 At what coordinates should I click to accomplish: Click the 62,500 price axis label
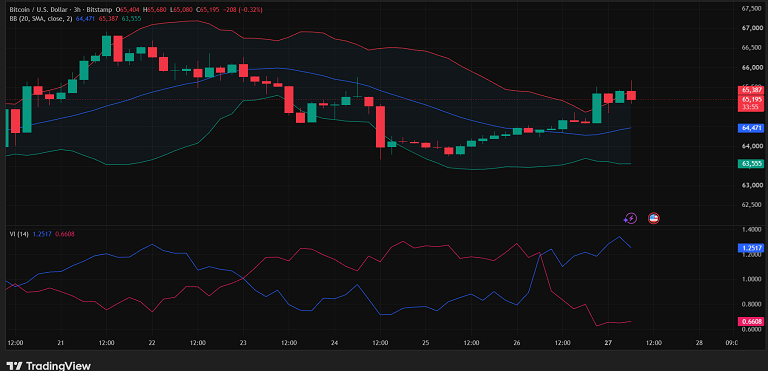751,205
